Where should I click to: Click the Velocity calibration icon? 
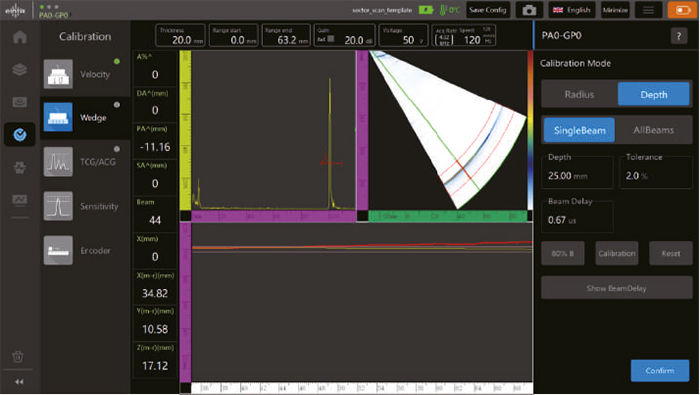click(x=58, y=74)
